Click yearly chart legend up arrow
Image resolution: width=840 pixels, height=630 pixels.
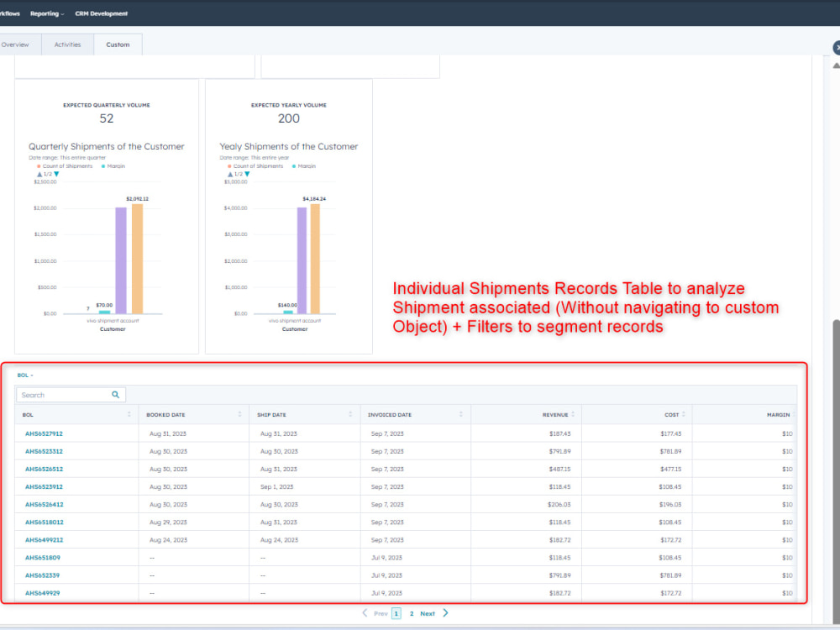(x=230, y=174)
